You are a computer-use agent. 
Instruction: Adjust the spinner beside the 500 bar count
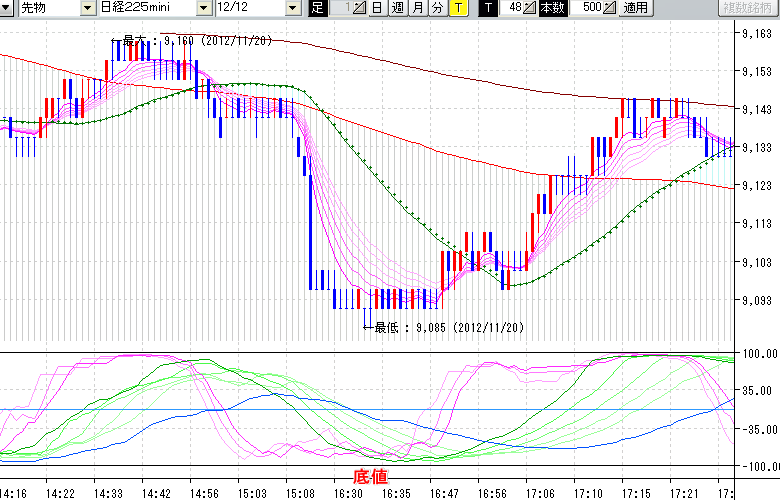610,8
